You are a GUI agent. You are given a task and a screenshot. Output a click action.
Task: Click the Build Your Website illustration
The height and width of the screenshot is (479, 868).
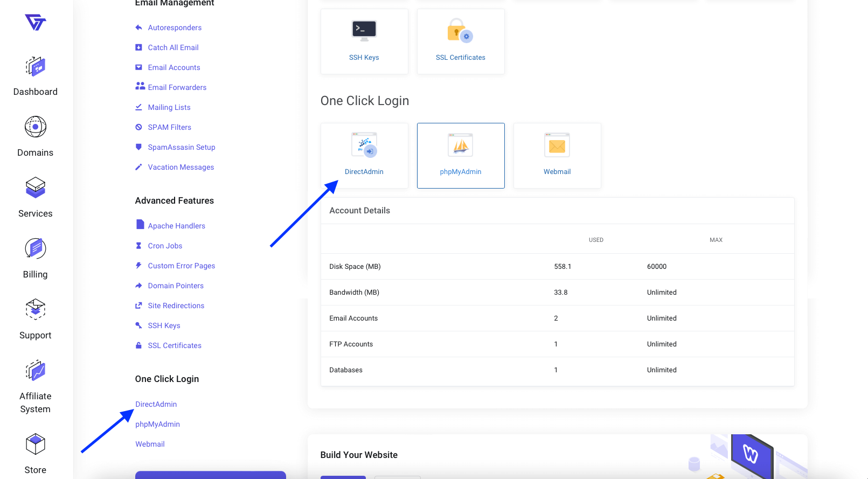click(748, 456)
